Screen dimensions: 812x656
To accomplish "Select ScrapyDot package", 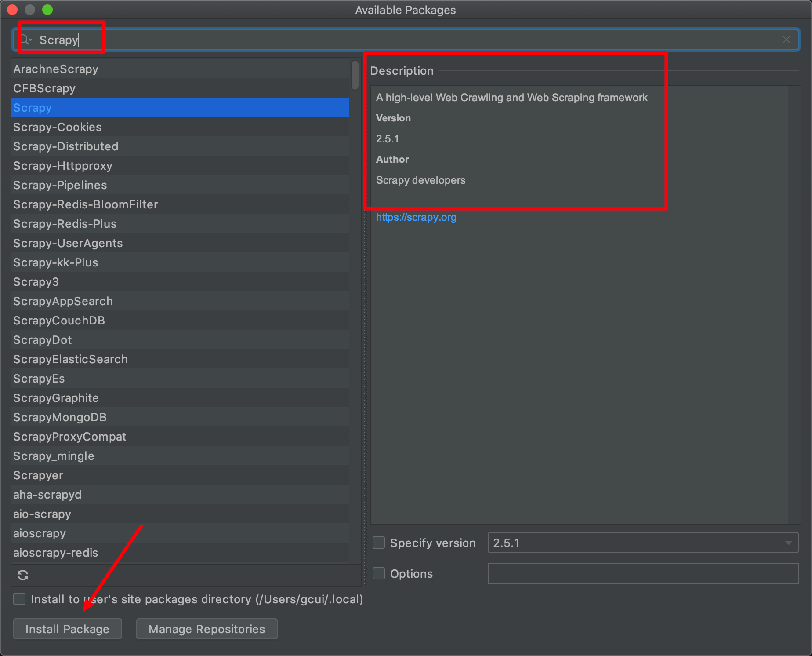I will coord(180,340).
